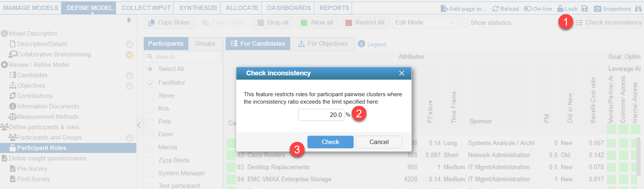644x189 pixels.
Task: Switch to the Groups tab
Action: pyautogui.click(x=205, y=43)
